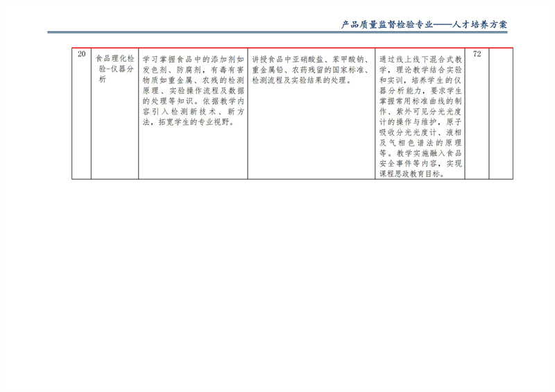The height and width of the screenshot is (392, 555).
Task: Click the line "原理、实验操作流程及数据"
Action: [193, 91]
